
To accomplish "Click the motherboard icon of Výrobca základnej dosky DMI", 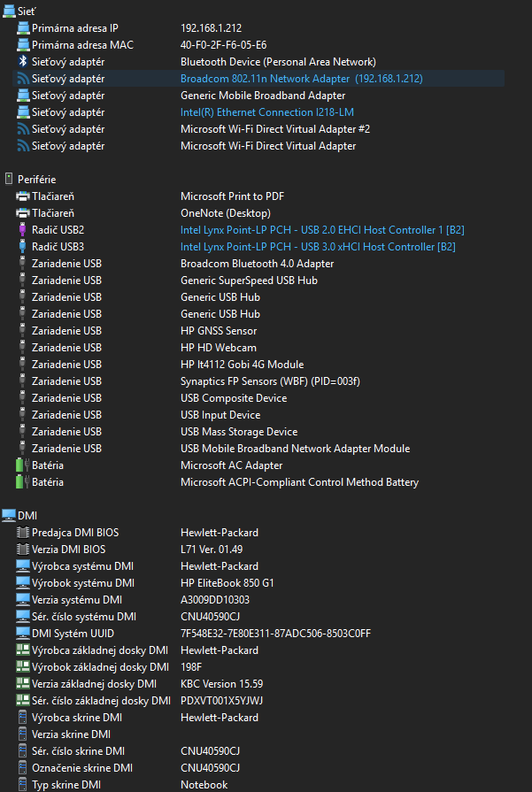I will (x=23, y=650).
